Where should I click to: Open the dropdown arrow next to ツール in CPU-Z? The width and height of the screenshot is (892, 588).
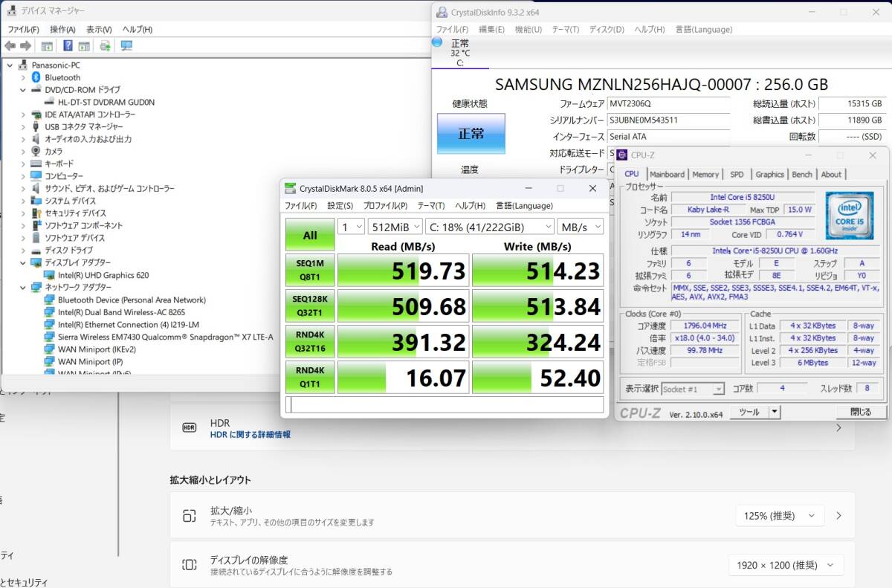pyautogui.click(x=775, y=412)
